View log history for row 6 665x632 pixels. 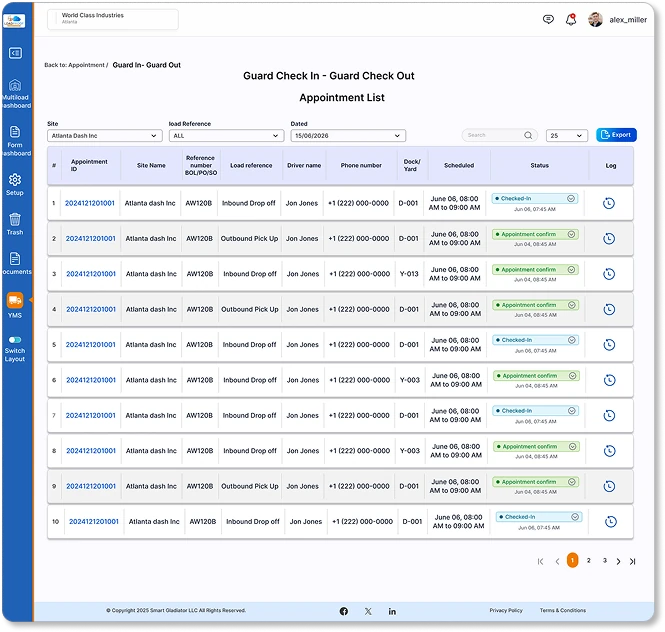(609, 380)
